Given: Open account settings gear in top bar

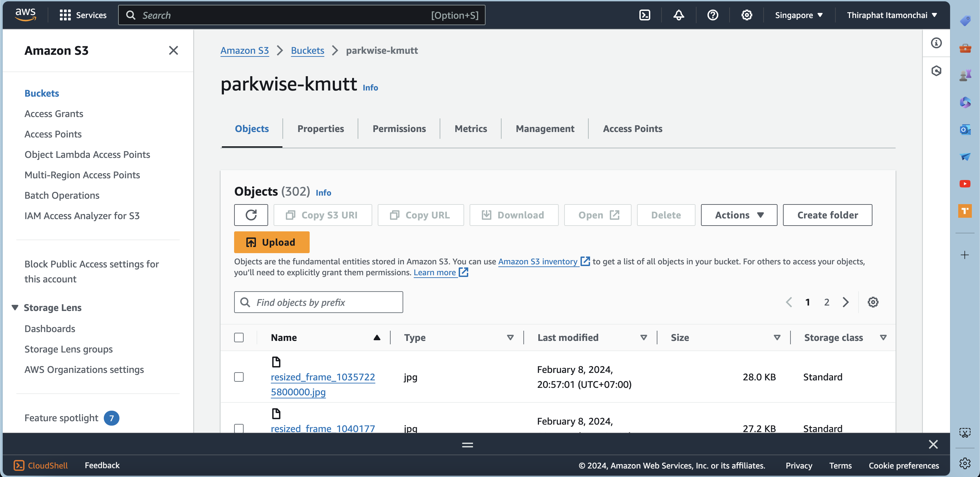Looking at the screenshot, I should (747, 15).
